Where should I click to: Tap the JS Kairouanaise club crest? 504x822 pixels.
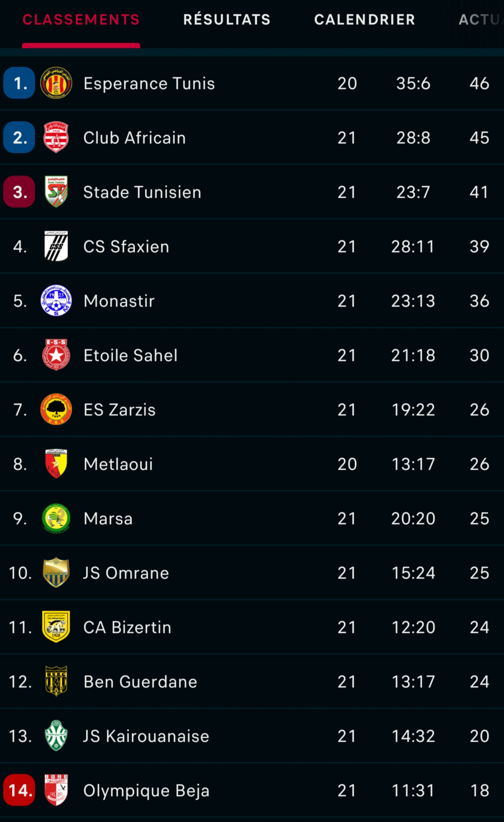(56, 736)
